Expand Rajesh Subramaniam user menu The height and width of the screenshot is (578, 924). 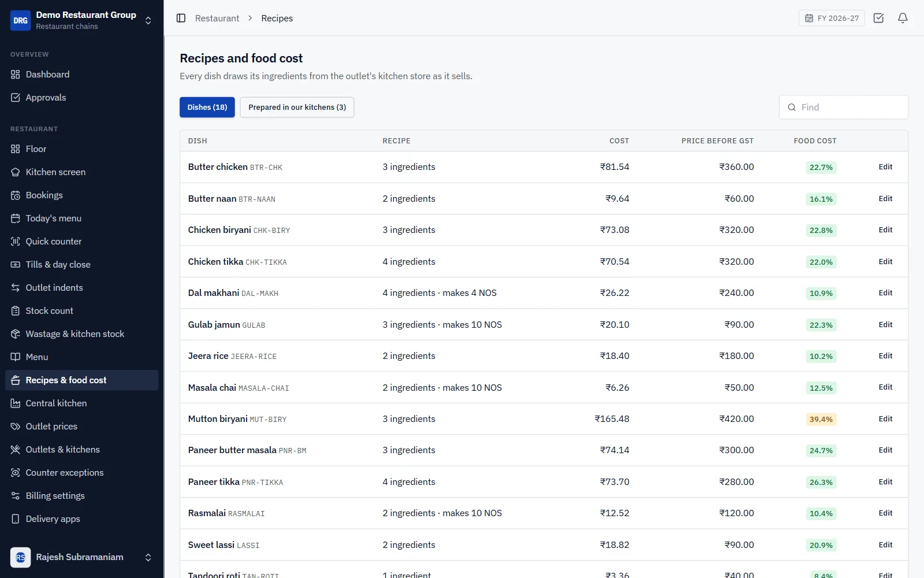(x=81, y=557)
